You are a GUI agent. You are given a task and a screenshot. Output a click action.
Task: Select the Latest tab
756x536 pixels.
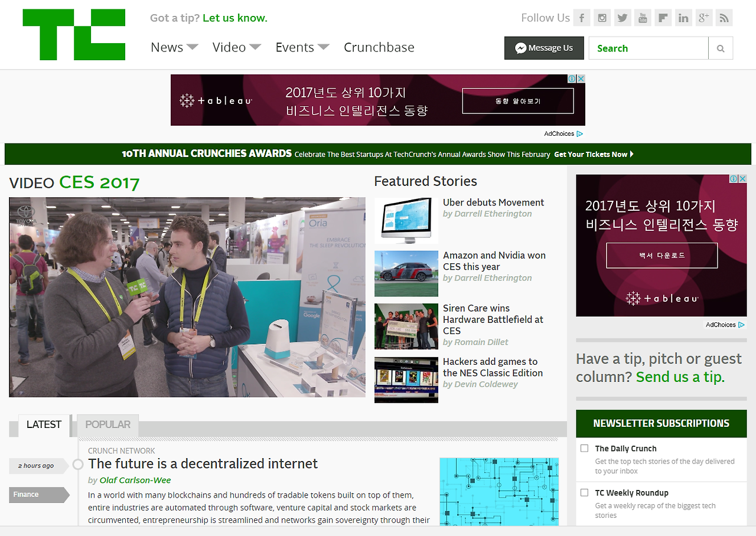44,425
